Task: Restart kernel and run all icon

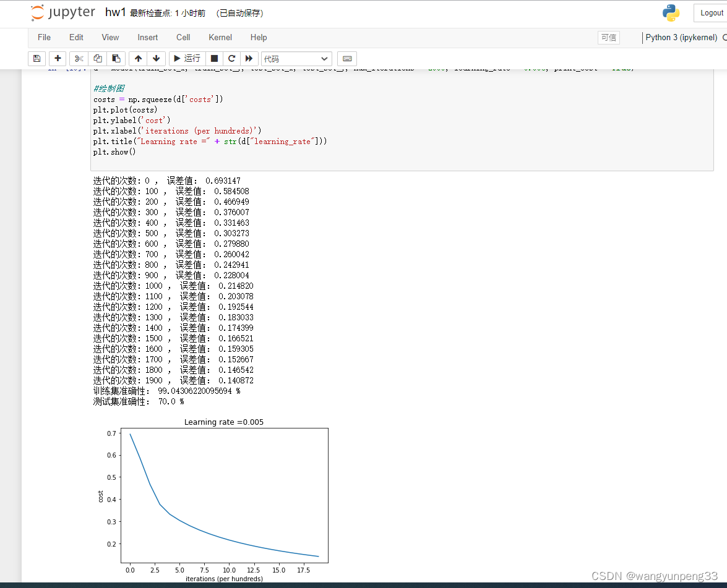Action: point(249,58)
